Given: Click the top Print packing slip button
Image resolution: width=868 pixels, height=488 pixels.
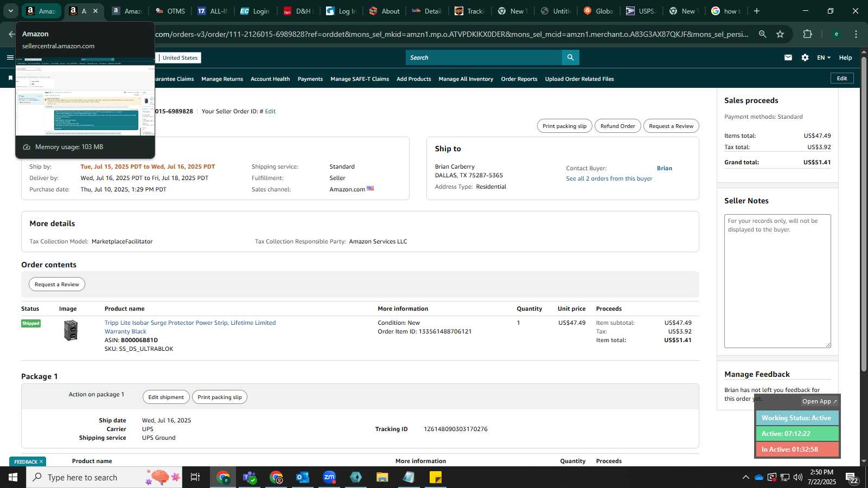Looking at the screenshot, I should [x=564, y=126].
